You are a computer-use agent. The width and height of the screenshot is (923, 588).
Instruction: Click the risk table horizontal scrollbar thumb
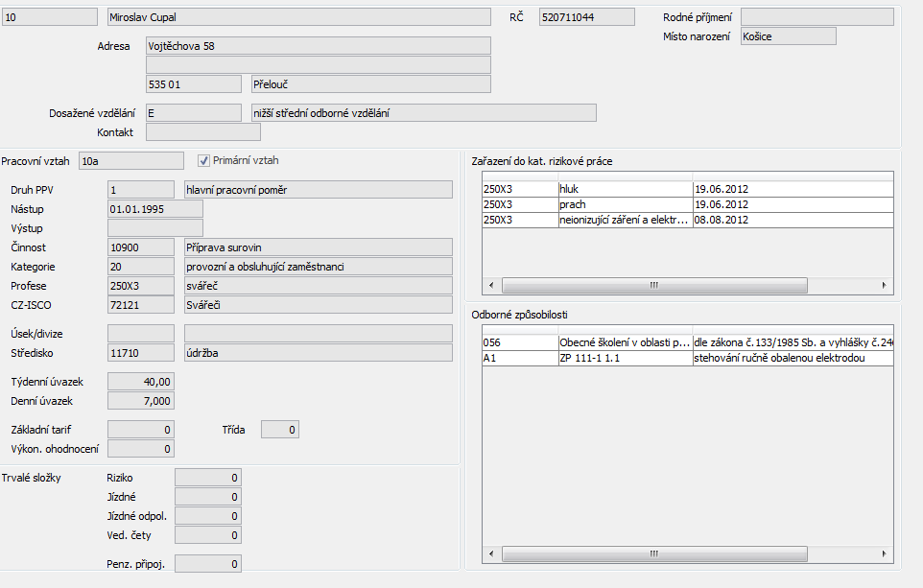653,286
